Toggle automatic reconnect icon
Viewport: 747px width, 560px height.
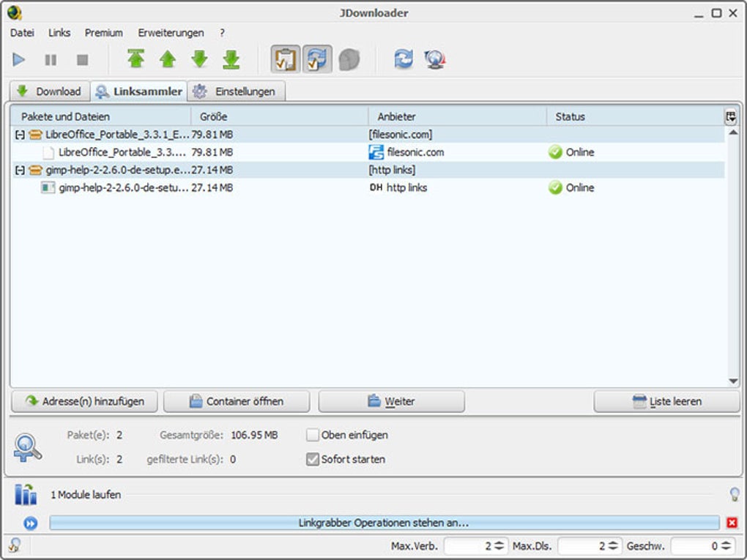click(x=317, y=59)
